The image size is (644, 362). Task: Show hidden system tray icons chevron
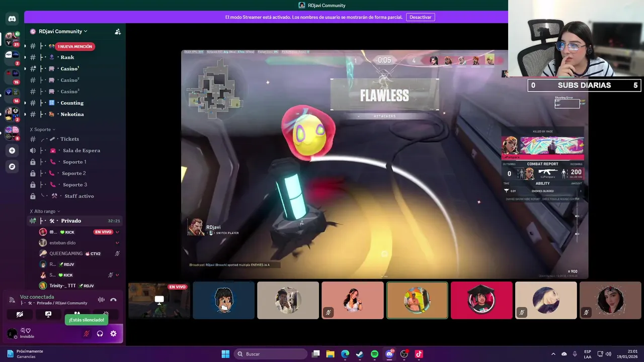tap(553, 354)
